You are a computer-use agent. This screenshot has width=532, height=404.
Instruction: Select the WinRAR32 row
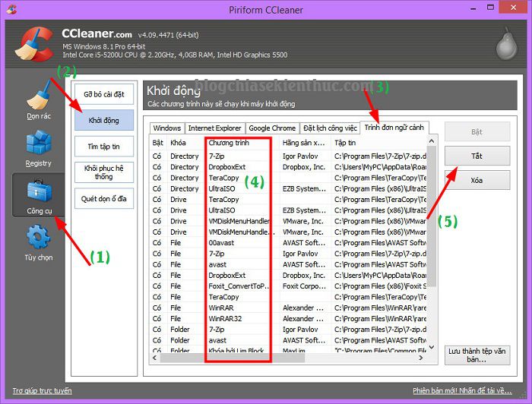288,319
